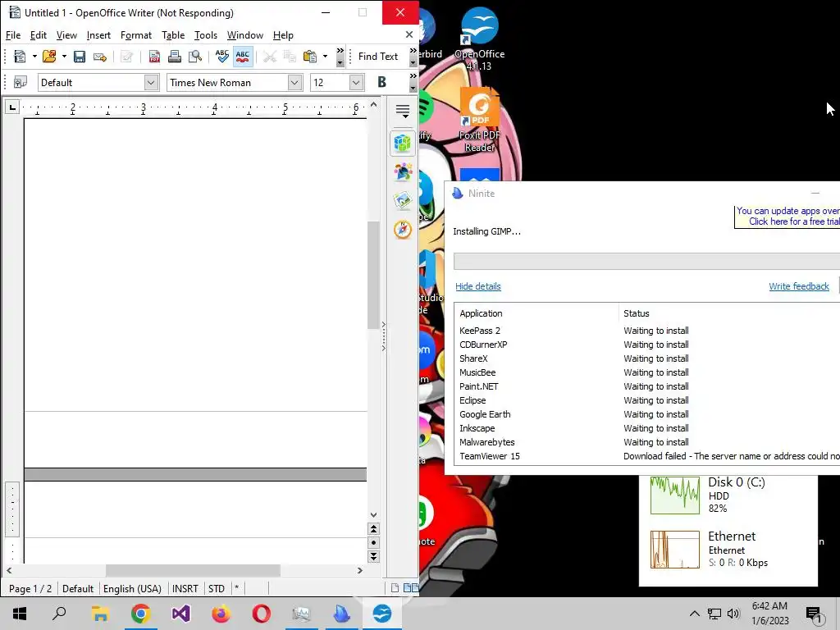Image resolution: width=840 pixels, height=630 pixels.
Task: Open Firefox from the taskbar
Action: click(221, 614)
